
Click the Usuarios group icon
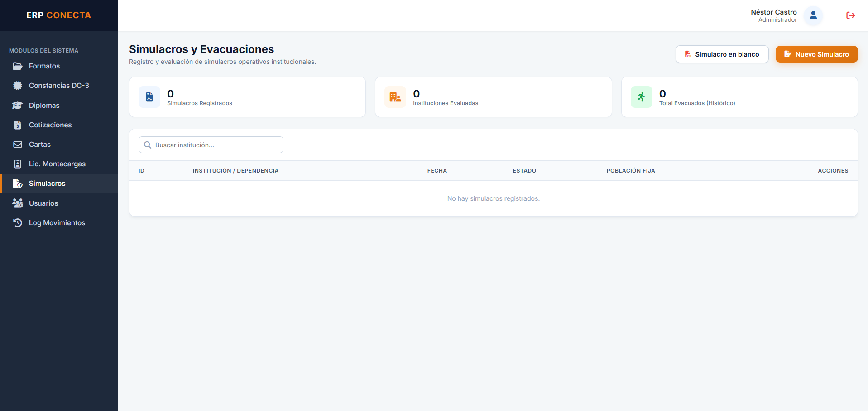18,203
